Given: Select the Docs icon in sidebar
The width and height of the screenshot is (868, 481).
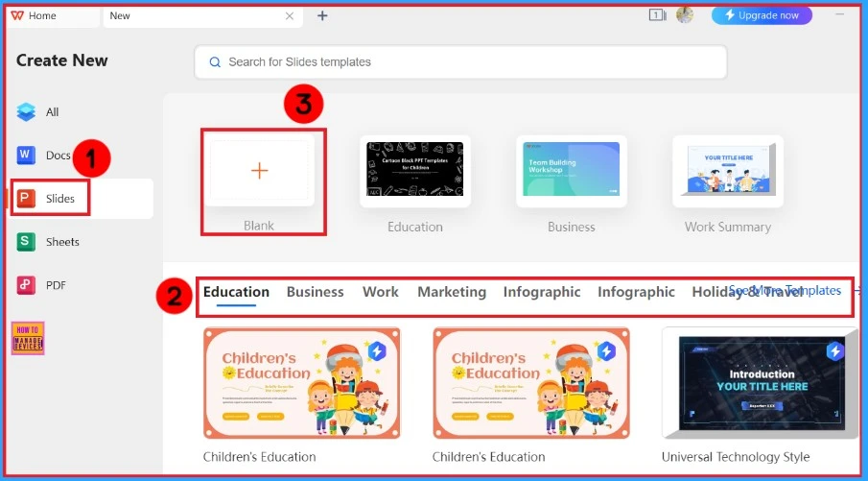Looking at the screenshot, I should [x=26, y=156].
